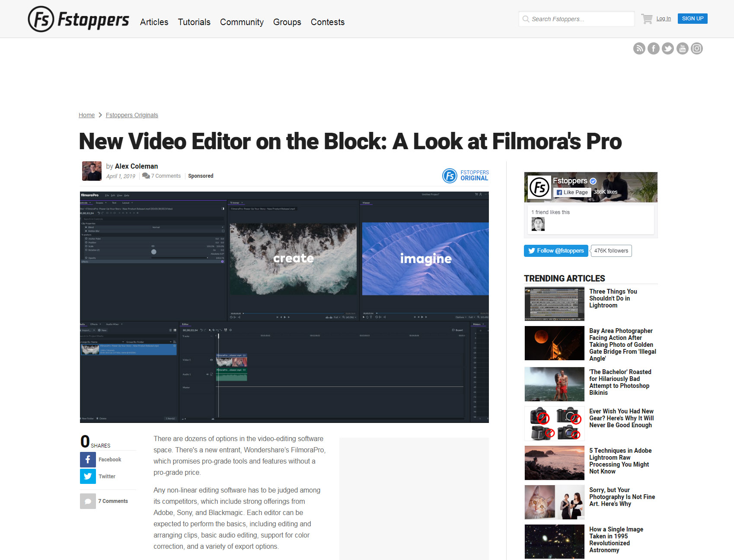Open the Articles menu
This screenshot has width=734, height=560.
coord(154,22)
